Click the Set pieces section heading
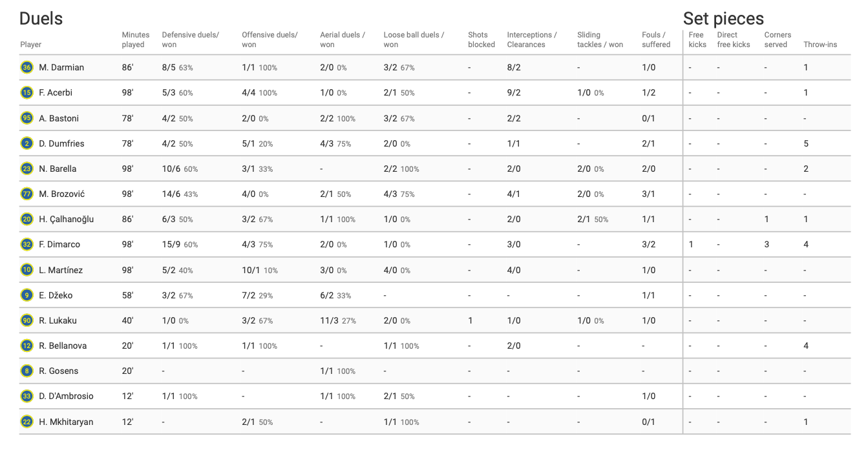 [723, 18]
